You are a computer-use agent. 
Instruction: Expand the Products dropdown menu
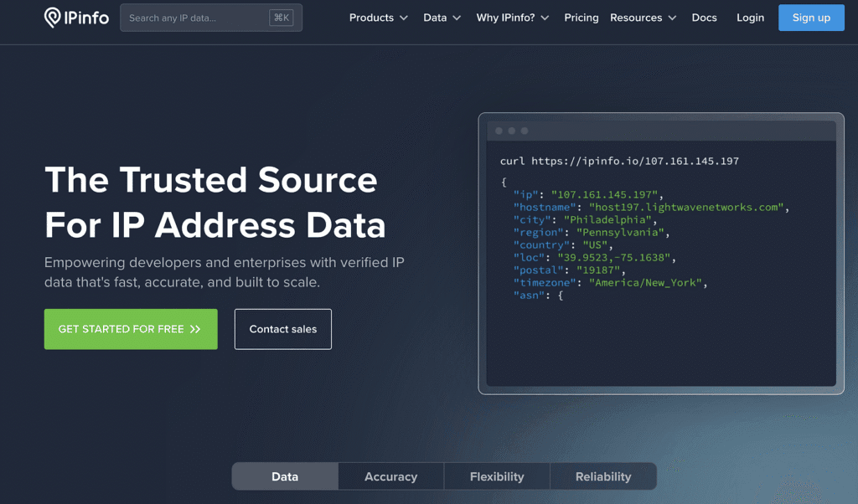click(379, 18)
